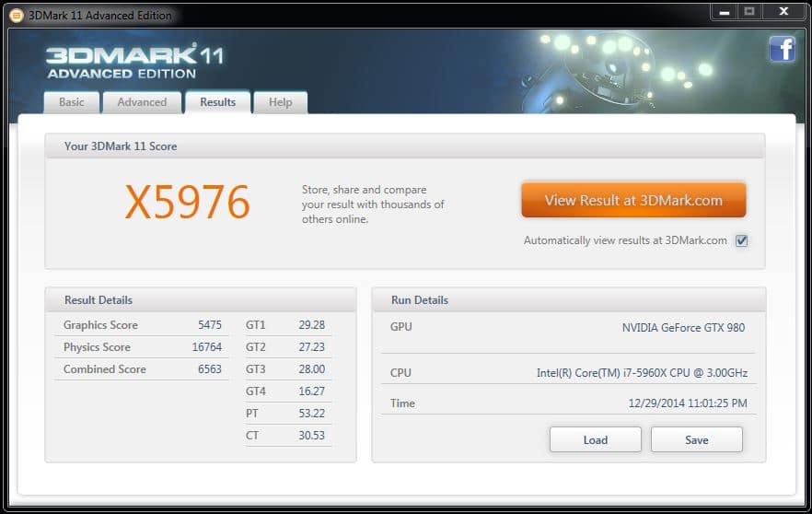Click the Save button
The image size is (812, 514).
(x=697, y=440)
